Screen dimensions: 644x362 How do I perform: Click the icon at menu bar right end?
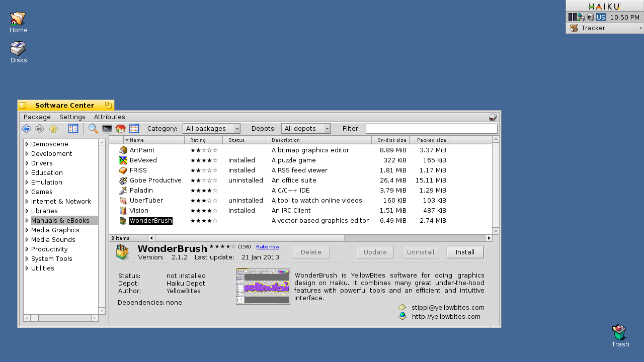click(x=493, y=117)
